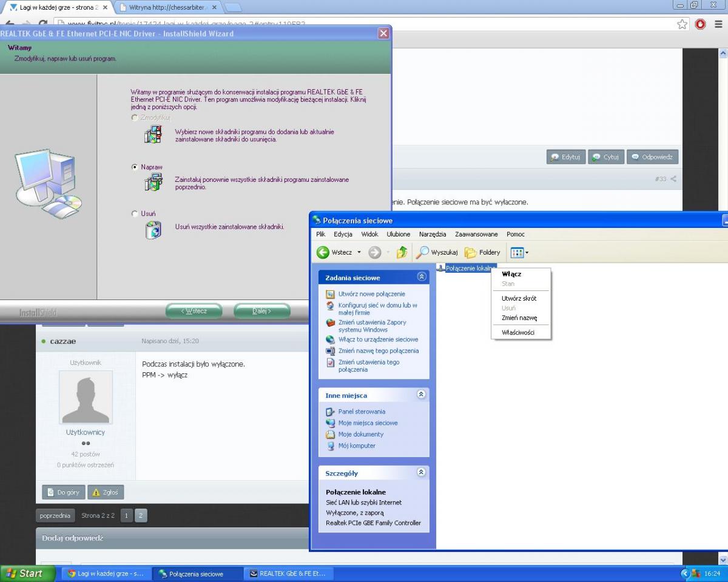Go to the poprzednia previous page
Image resolution: width=728 pixels, height=582 pixels.
pos(55,516)
